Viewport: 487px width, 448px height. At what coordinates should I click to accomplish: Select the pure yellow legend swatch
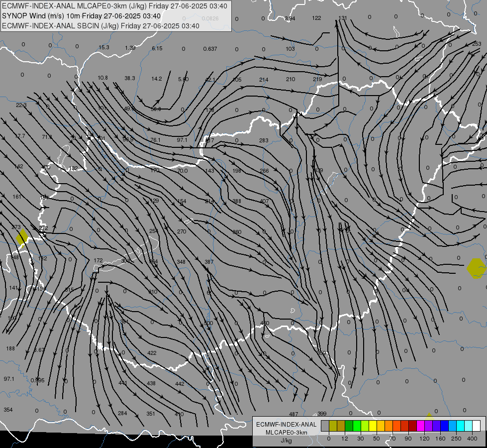tap(373, 426)
